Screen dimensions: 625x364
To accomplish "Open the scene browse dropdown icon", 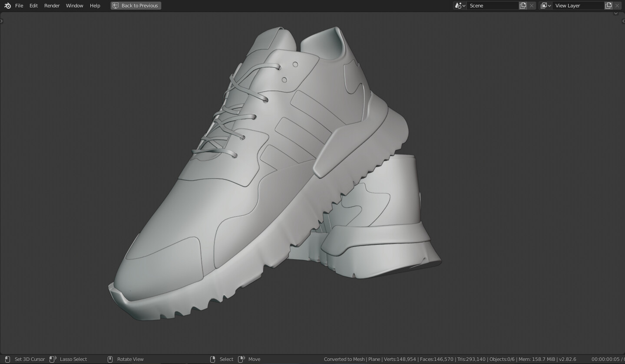I will pyautogui.click(x=460, y=6).
